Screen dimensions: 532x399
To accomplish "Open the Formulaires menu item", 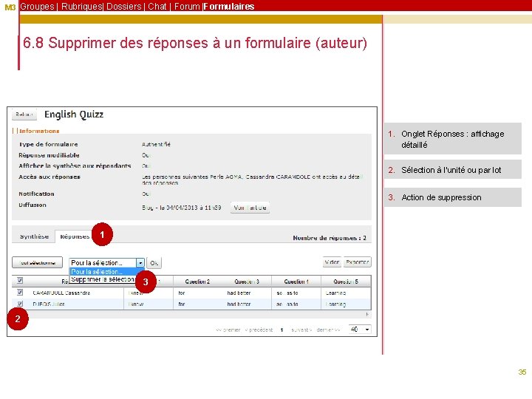I will [x=228, y=7].
